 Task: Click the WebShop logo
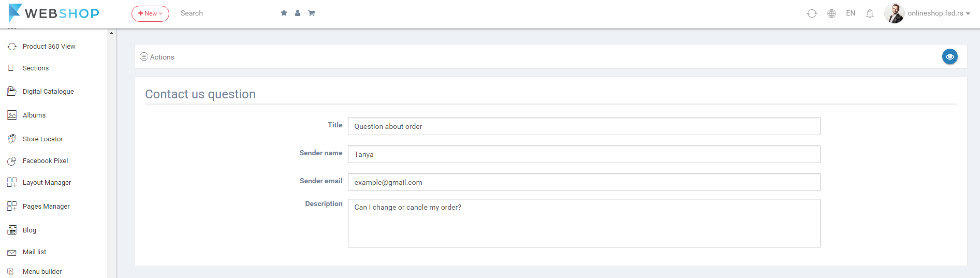[54, 13]
